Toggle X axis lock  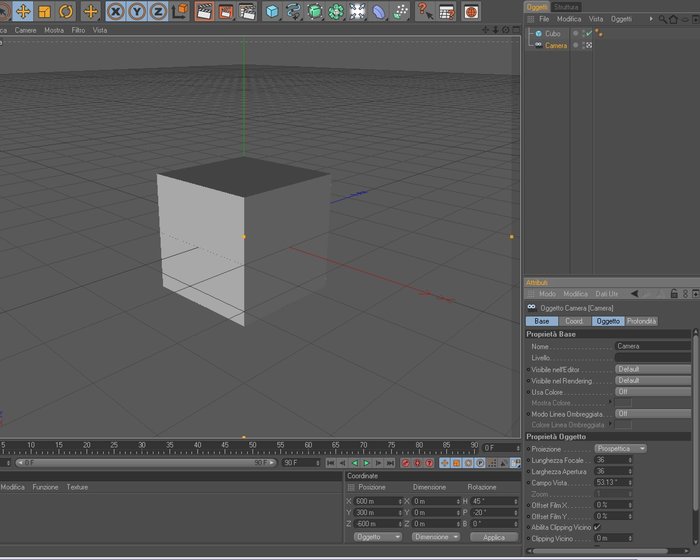point(116,11)
